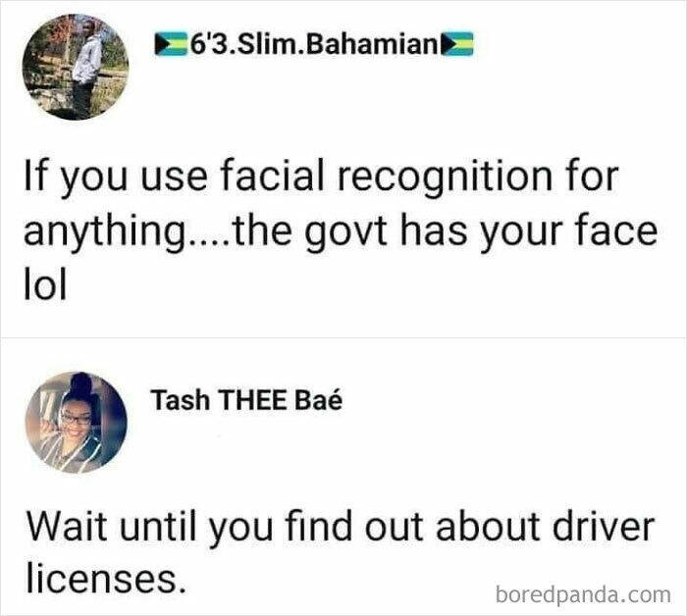
Task: Click the word "Wait" in the reply
Action: tap(67, 526)
